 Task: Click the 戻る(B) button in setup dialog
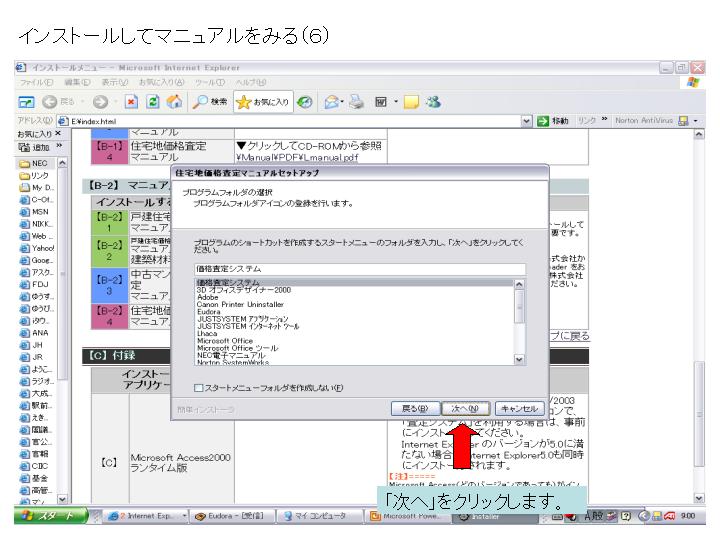(x=415, y=408)
